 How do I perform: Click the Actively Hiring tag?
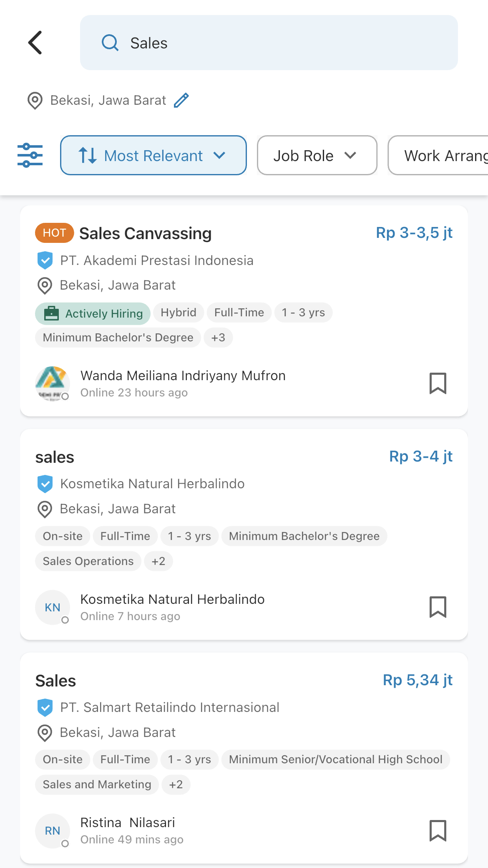[x=93, y=313]
